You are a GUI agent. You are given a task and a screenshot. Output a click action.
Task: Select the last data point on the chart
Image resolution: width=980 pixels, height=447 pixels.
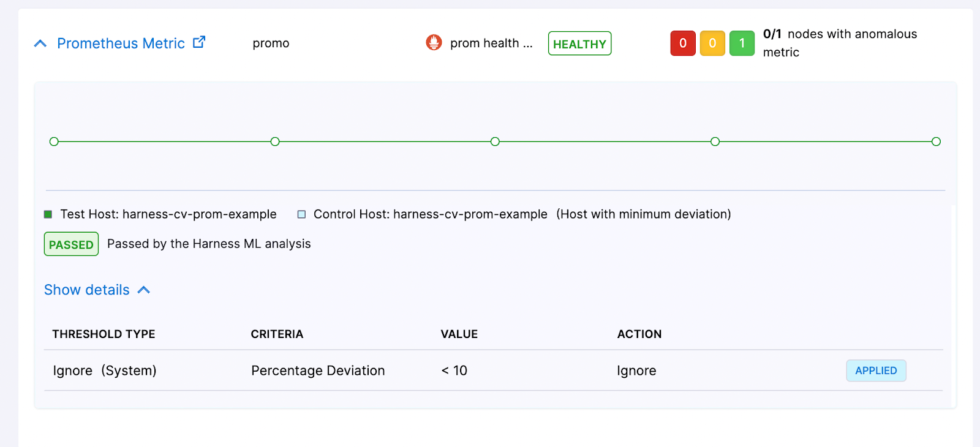click(936, 141)
